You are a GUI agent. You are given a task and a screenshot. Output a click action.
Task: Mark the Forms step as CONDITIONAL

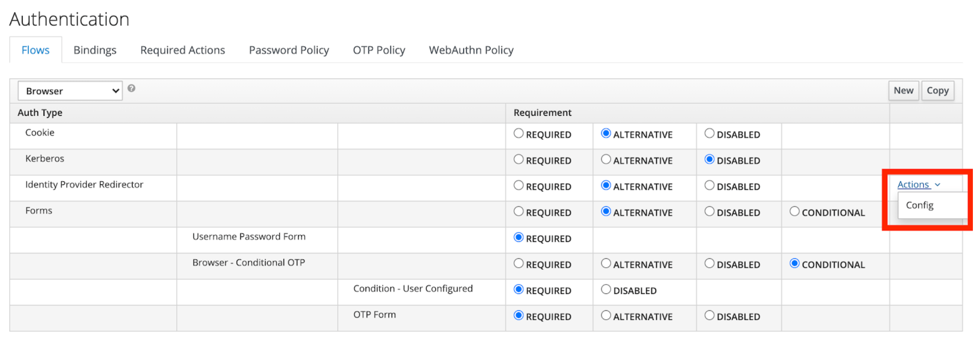795,211
